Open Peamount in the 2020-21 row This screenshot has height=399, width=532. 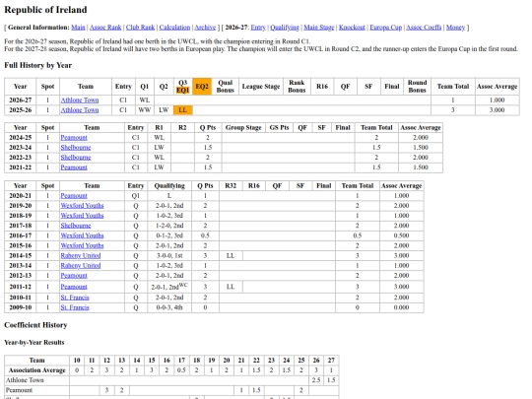[74, 196]
